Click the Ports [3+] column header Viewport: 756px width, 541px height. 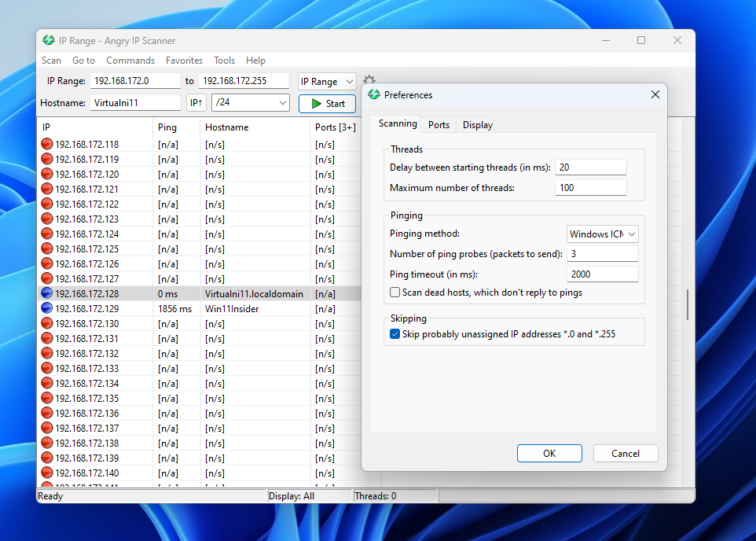336,127
